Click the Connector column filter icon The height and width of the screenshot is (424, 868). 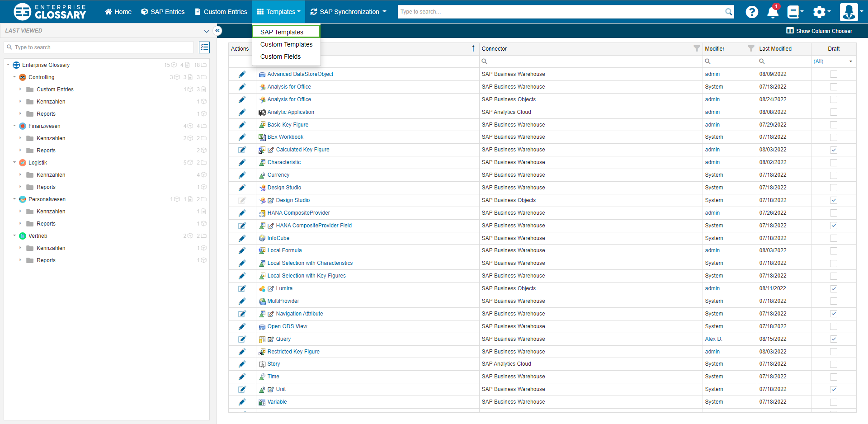coord(697,49)
